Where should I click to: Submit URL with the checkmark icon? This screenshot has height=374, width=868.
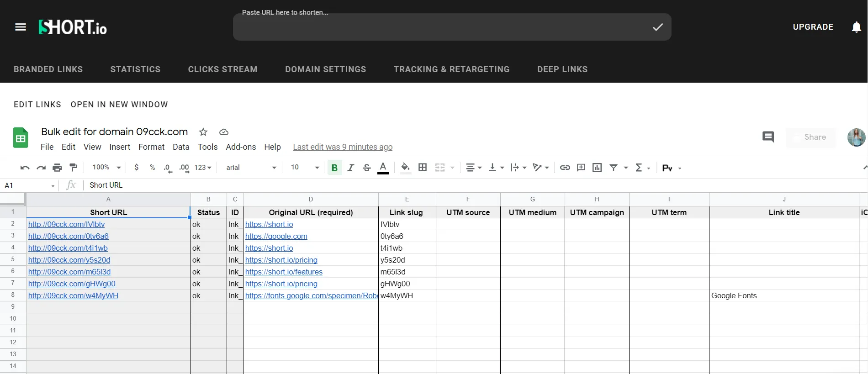658,27
